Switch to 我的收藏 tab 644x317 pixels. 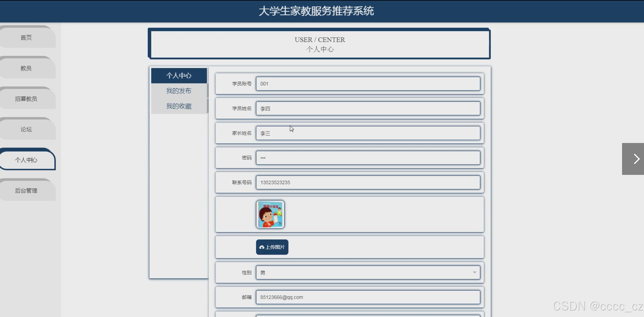coord(179,106)
